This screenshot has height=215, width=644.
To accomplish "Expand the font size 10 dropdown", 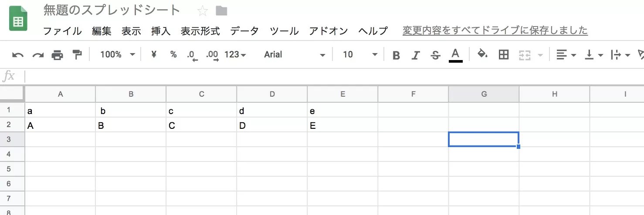I will [x=360, y=54].
